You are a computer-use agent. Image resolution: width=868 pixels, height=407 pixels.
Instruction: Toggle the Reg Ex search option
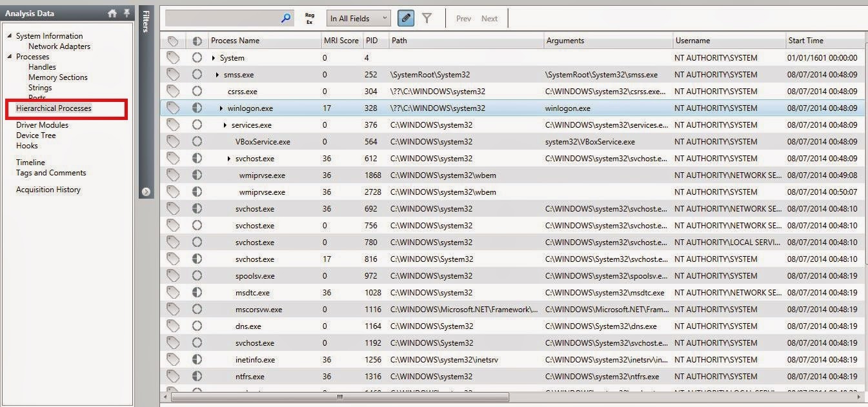310,19
